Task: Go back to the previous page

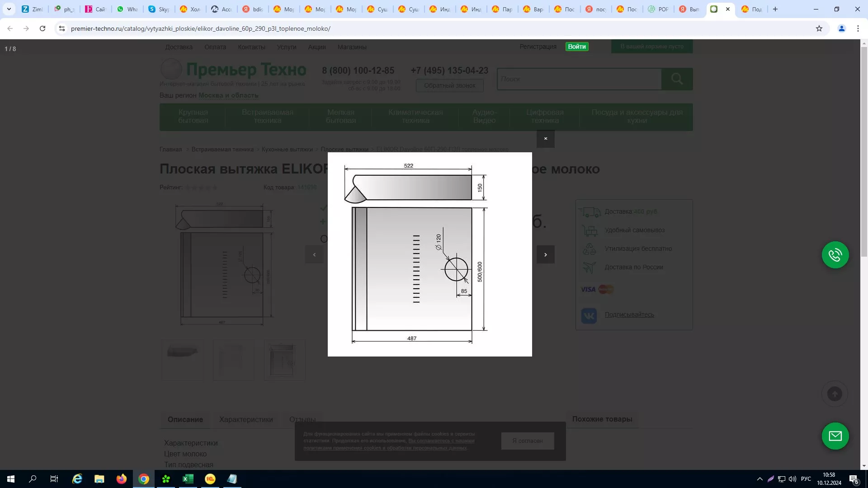Action: pyautogui.click(x=10, y=28)
